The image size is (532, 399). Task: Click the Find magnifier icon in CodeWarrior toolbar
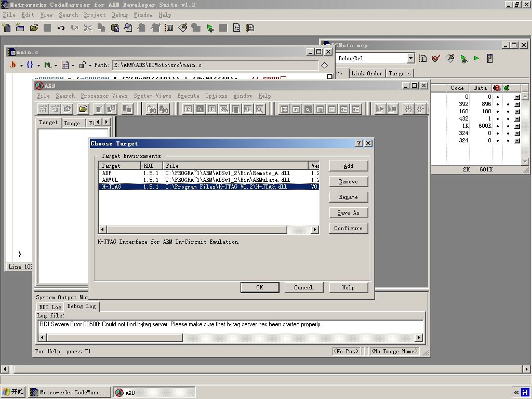[128, 28]
